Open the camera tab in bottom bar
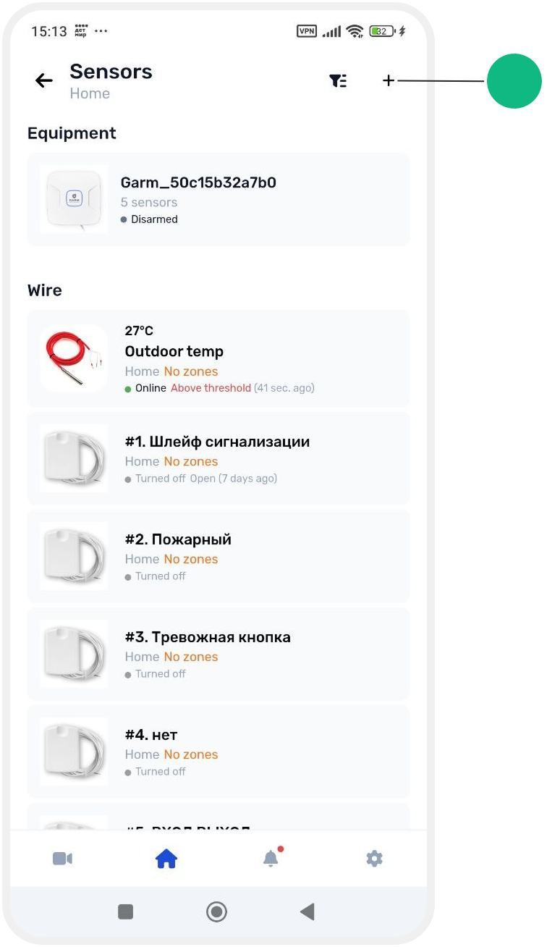This screenshot has width=560, height=947. coord(62,859)
